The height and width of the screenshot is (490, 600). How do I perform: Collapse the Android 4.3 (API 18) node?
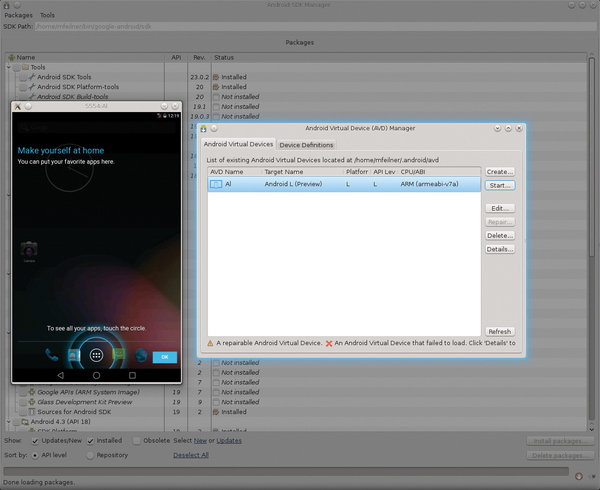point(9,422)
